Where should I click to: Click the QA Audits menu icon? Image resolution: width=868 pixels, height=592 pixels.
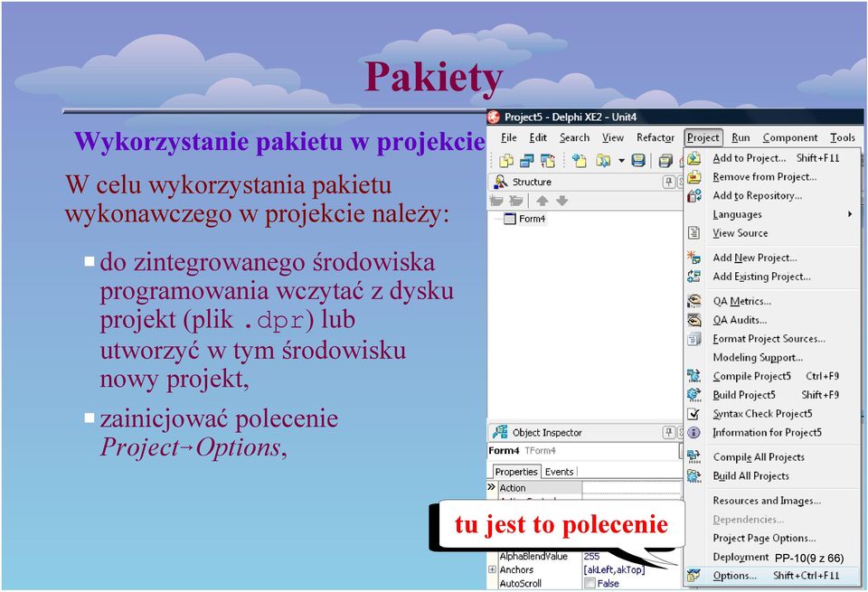click(x=693, y=320)
